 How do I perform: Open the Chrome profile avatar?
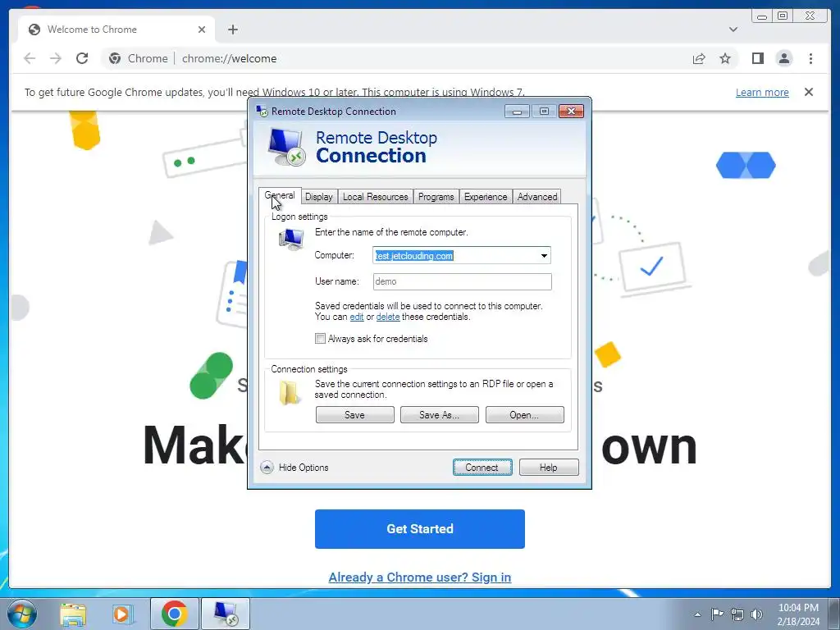click(x=783, y=58)
